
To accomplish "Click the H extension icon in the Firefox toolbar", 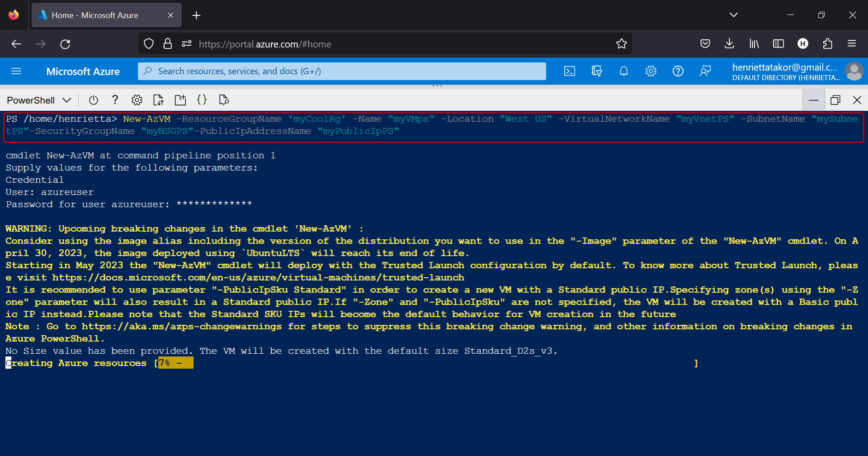I will click(803, 44).
